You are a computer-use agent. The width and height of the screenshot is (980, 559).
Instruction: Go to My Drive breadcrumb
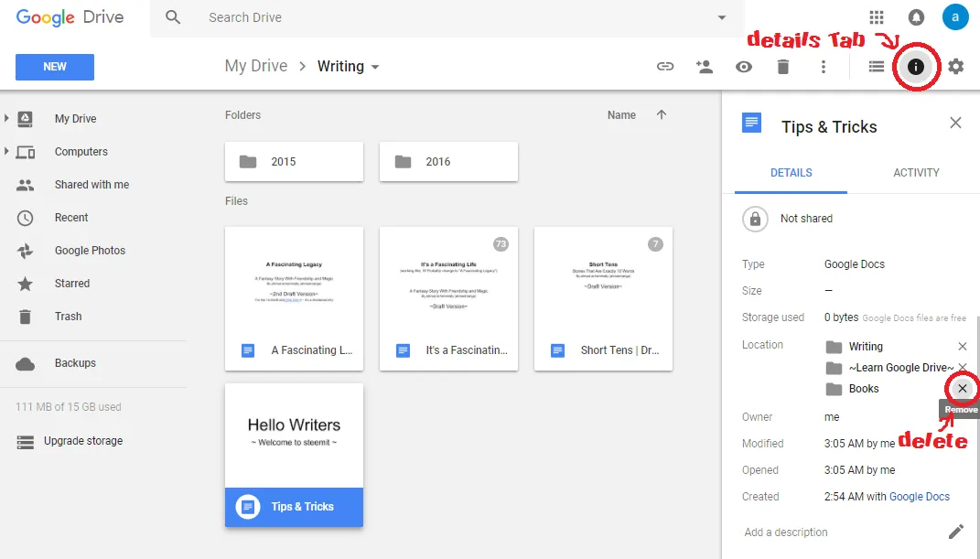click(256, 66)
